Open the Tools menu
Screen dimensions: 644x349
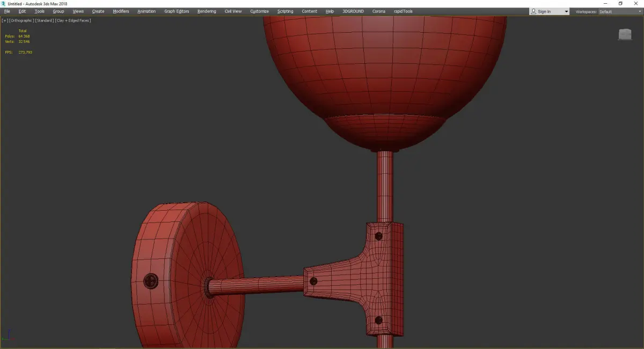pos(40,11)
